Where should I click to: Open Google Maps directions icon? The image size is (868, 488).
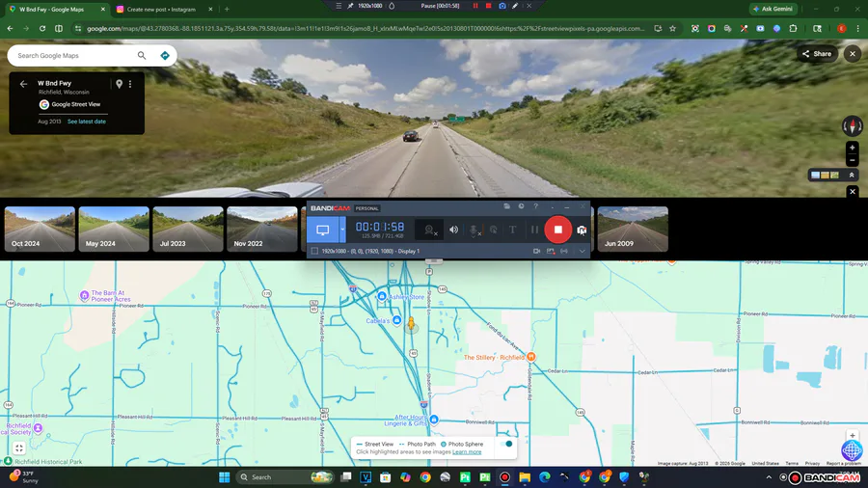(164, 55)
